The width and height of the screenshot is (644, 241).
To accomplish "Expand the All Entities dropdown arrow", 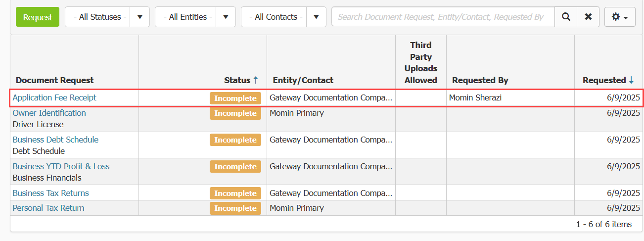I will tap(226, 17).
